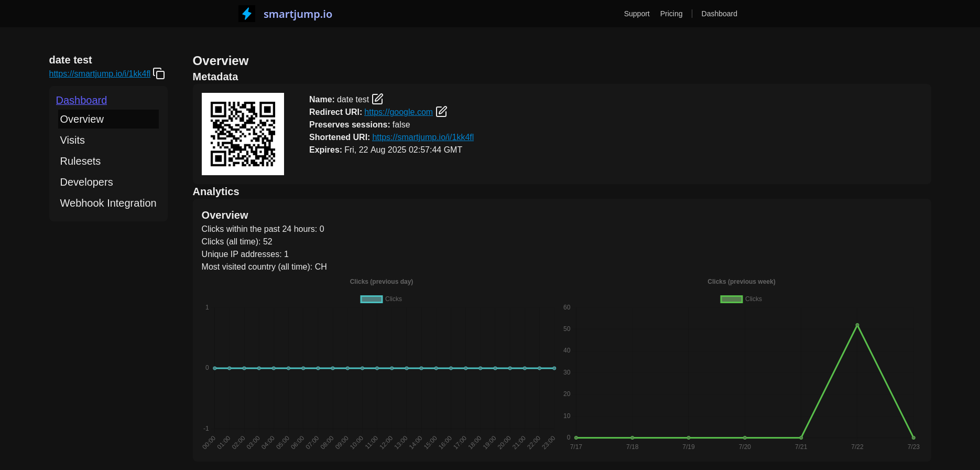Screen dimensions: 980x470
Task: Go to Dashboard in top navigation
Action: [x=719, y=14]
